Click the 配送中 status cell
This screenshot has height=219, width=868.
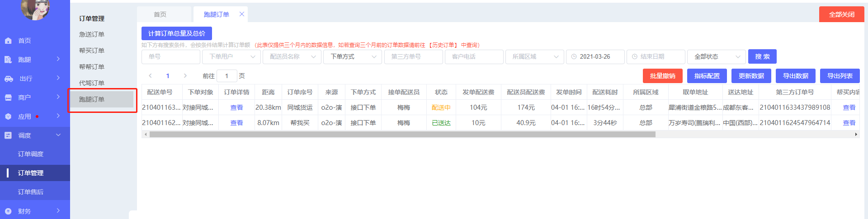[x=441, y=107]
